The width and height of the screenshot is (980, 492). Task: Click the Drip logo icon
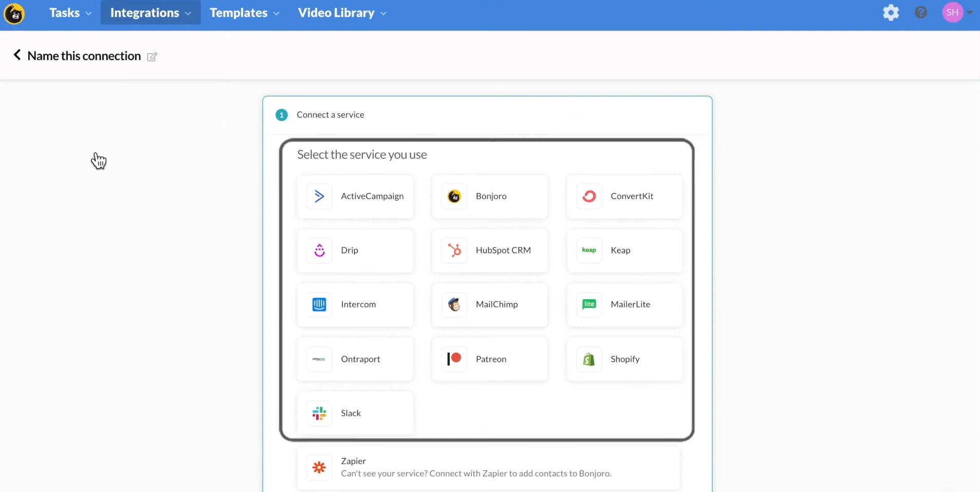click(319, 251)
